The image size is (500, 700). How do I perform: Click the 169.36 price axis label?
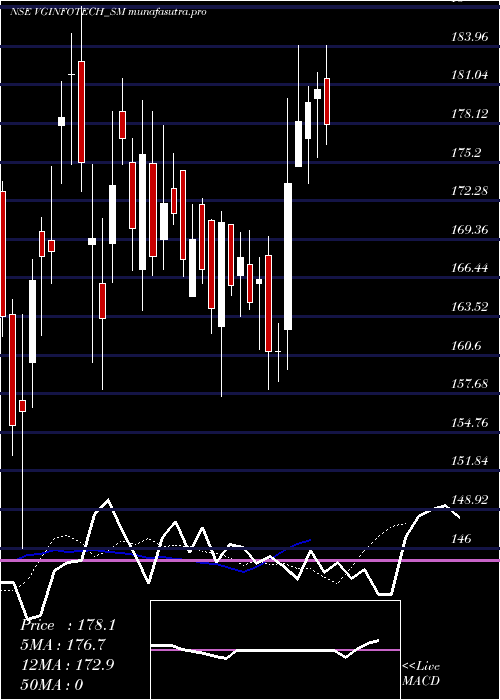click(470, 230)
